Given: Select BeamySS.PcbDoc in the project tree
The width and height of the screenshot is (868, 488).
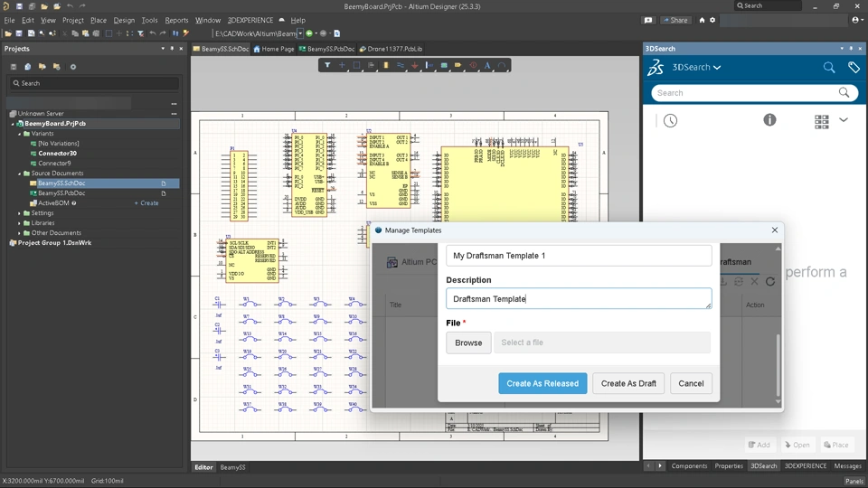Looking at the screenshot, I should (x=61, y=193).
